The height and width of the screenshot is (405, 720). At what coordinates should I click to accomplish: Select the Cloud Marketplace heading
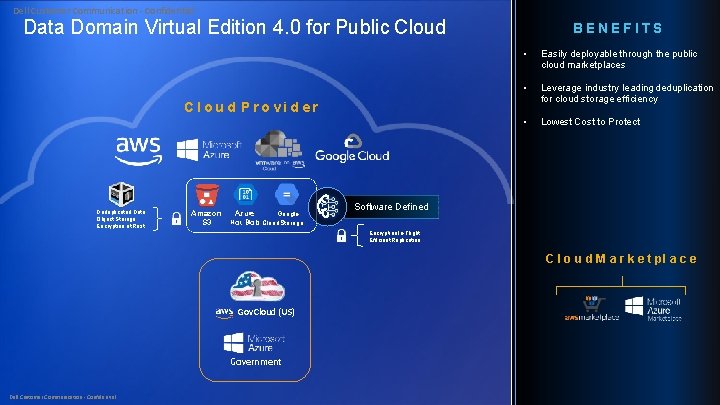pyautogui.click(x=621, y=259)
